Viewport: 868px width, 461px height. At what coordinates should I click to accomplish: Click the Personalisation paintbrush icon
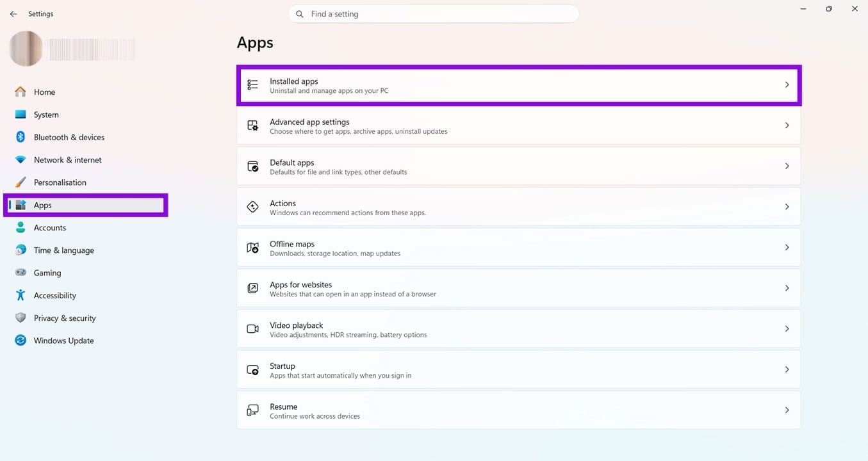(x=20, y=182)
